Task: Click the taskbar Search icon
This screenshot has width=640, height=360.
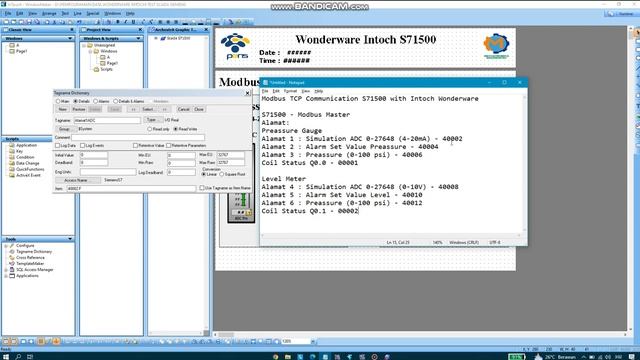Action: tap(18, 357)
